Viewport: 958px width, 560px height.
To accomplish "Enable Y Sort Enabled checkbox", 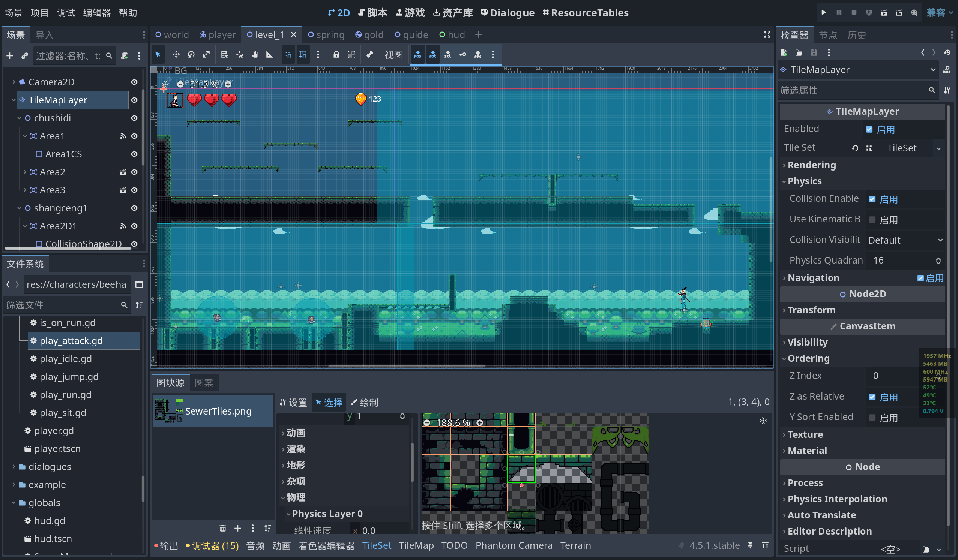I will [x=872, y=418].
